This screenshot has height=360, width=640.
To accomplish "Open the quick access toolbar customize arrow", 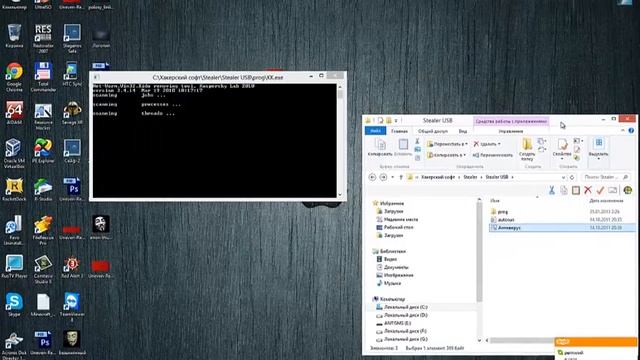I will click(x=396, y=120).
